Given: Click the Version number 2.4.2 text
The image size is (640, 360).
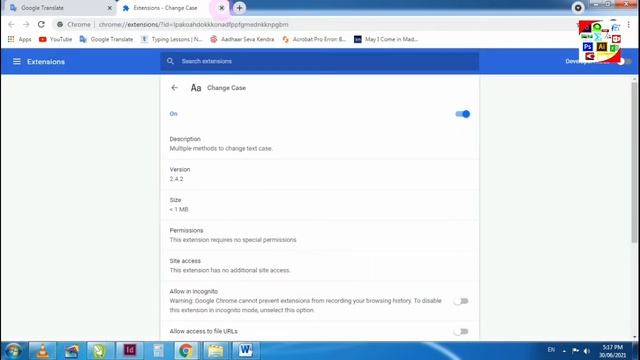Looking at the screenshot, I should pyautogui.click(x=176, y=179).
